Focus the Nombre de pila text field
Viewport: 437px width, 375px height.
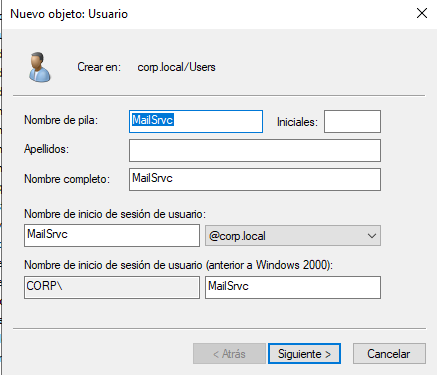pyautogui.click(x=196, y=121)
